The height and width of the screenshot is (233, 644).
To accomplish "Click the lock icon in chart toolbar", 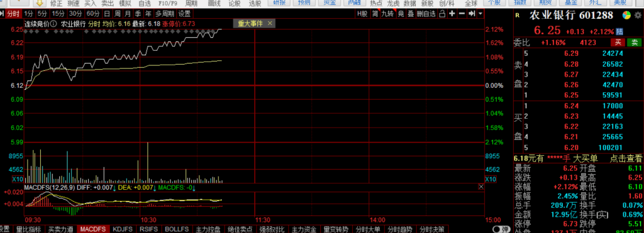I will point(442,14).
